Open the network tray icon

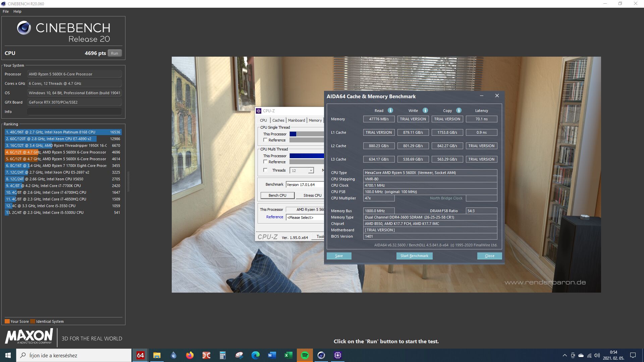(589, 355)
